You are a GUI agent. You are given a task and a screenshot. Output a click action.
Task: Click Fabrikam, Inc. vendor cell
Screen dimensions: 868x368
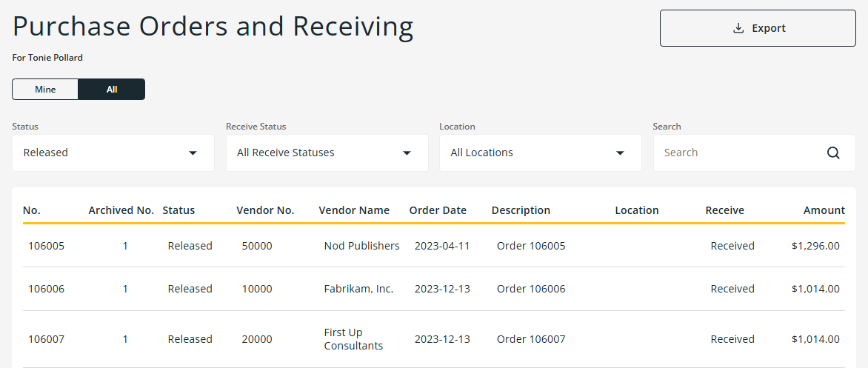coord(358,289)
